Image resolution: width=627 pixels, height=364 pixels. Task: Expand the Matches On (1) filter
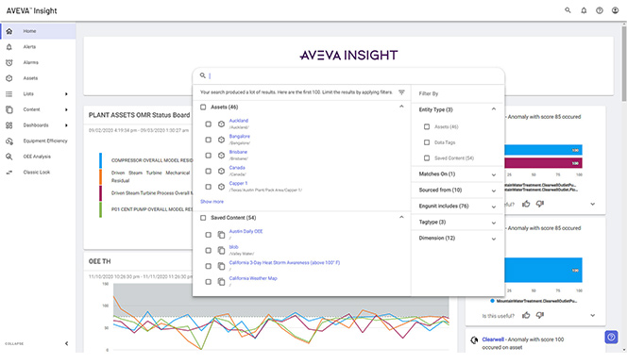457,174
